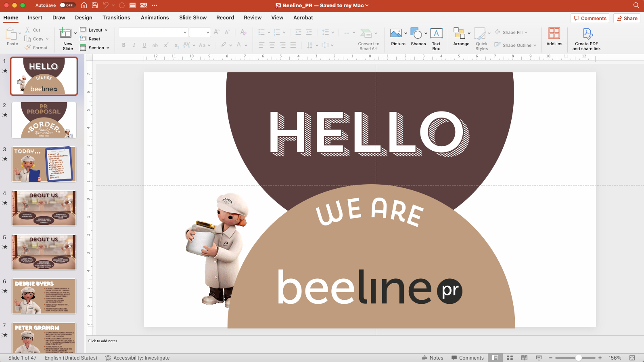This screenshot has height=362, width=644.
Task: Open the Slide Show tab
Action: click(x=193, y=17)
